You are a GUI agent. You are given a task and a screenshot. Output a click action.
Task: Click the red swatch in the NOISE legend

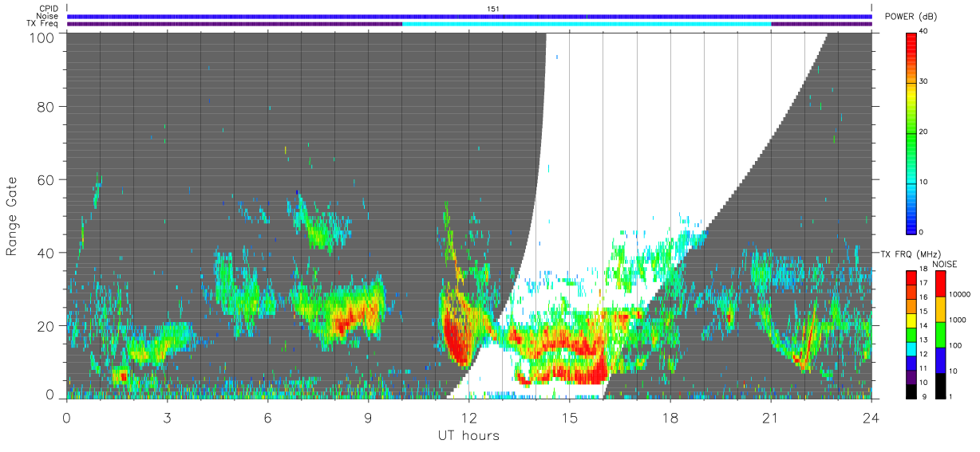point(940,284)
